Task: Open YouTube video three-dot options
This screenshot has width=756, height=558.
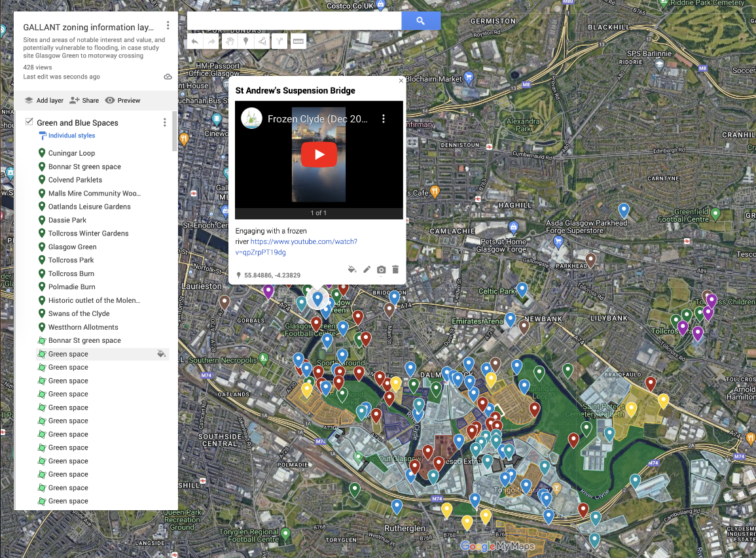Action: [x=384, y=118]
